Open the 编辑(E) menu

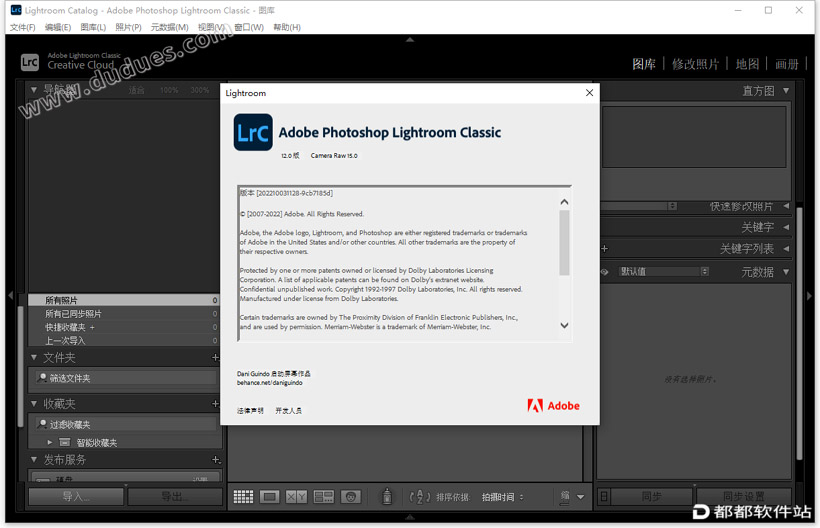click(58, 27)
